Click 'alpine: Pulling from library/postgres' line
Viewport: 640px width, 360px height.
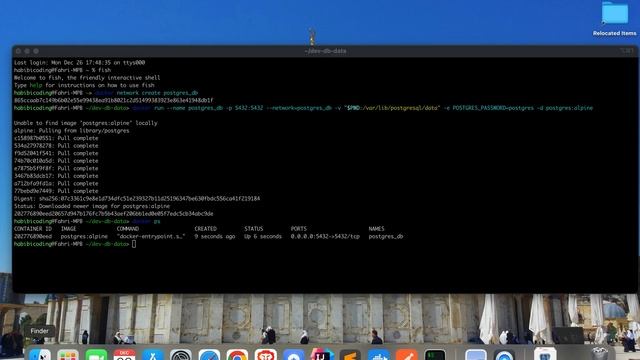pyautogui.click(x=71, y=131)
